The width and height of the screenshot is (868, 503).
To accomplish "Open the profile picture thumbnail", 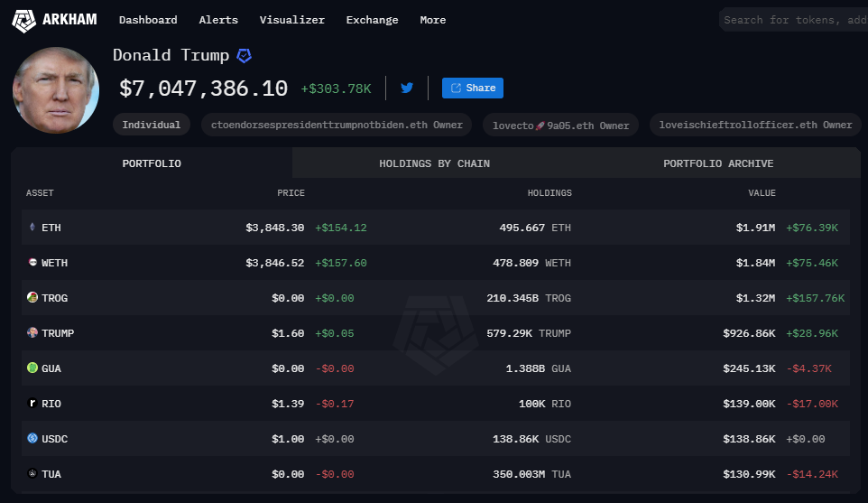I will (56, 90).
